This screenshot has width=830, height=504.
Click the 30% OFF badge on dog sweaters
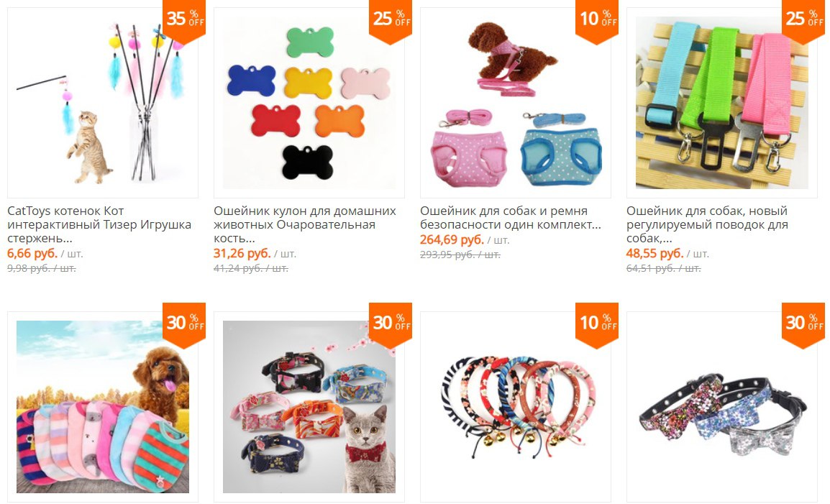183,324
